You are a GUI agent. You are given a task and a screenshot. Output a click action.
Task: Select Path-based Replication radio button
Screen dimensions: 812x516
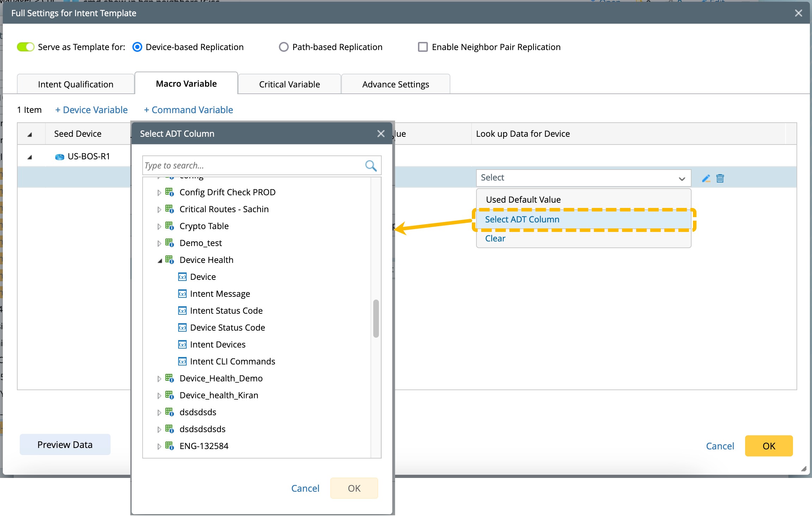(283, 47)
